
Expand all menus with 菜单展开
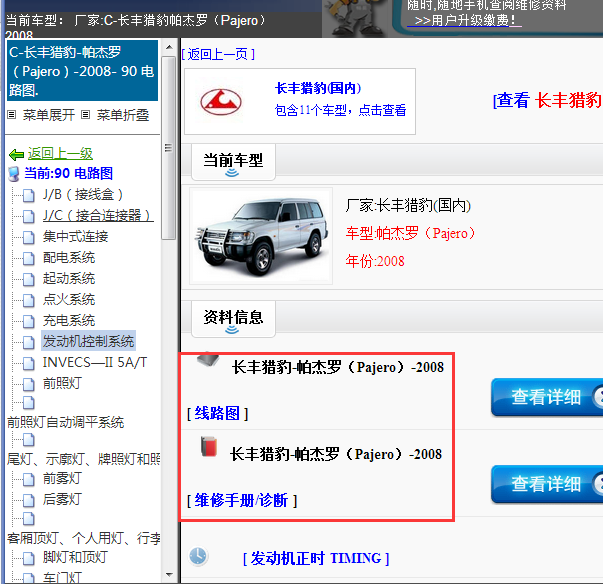48,115
